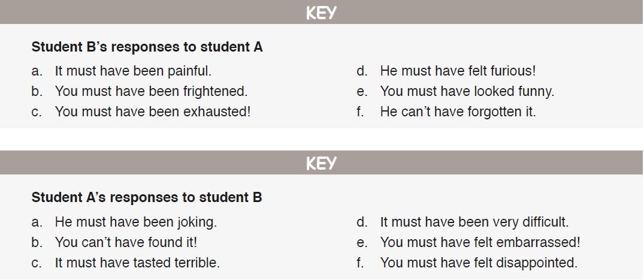Click sentence 'He must have felt furious!'
The width and height of the screenshot is (644, 280).
(x=458, y=71)
